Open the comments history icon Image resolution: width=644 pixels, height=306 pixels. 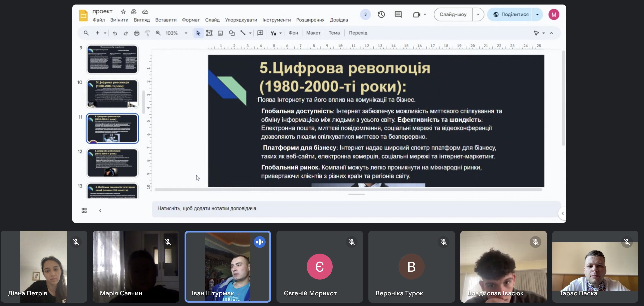click(x=398, y=14)
